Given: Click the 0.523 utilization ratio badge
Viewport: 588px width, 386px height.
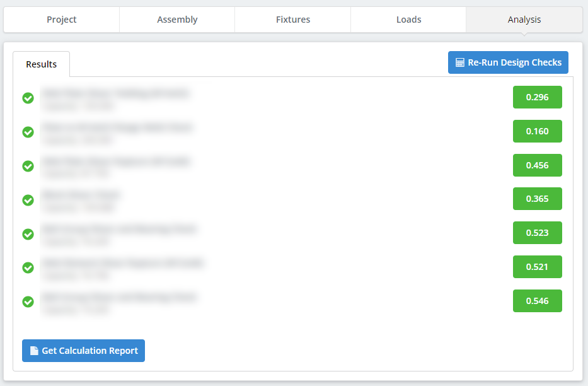Looking at the screenshot, I should tap(537, 233).
